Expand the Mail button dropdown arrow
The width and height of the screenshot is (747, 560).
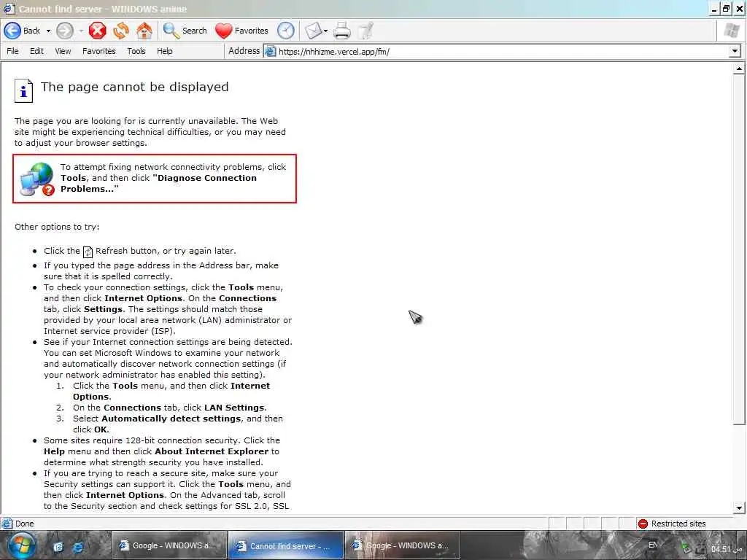point(326,31)
